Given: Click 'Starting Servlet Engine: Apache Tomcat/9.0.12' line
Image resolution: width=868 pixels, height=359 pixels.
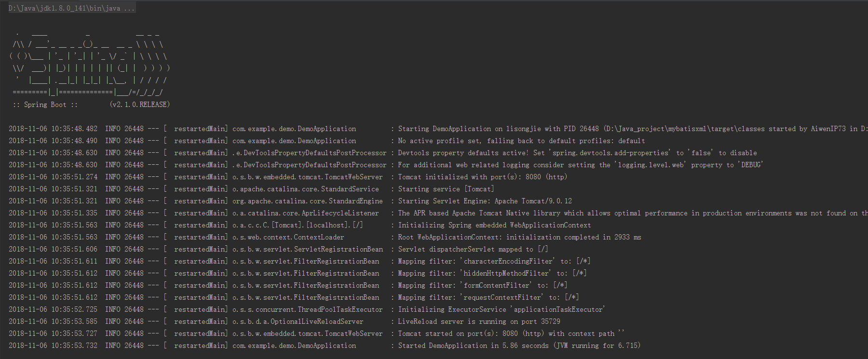Looking at the screenshot, I should click(x=485, y=201).
